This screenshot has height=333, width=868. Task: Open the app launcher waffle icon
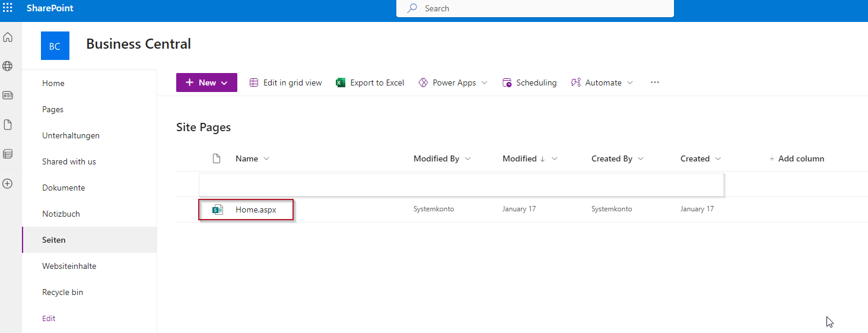pos(8,8)
